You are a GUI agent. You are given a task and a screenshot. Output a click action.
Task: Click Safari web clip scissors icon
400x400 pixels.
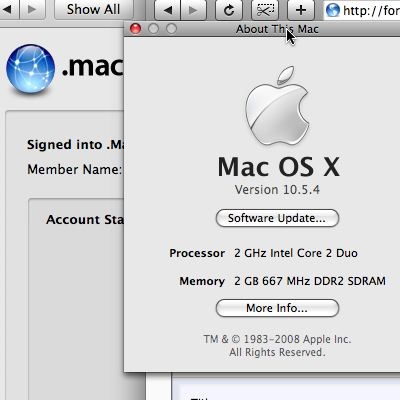click(265, 10)
